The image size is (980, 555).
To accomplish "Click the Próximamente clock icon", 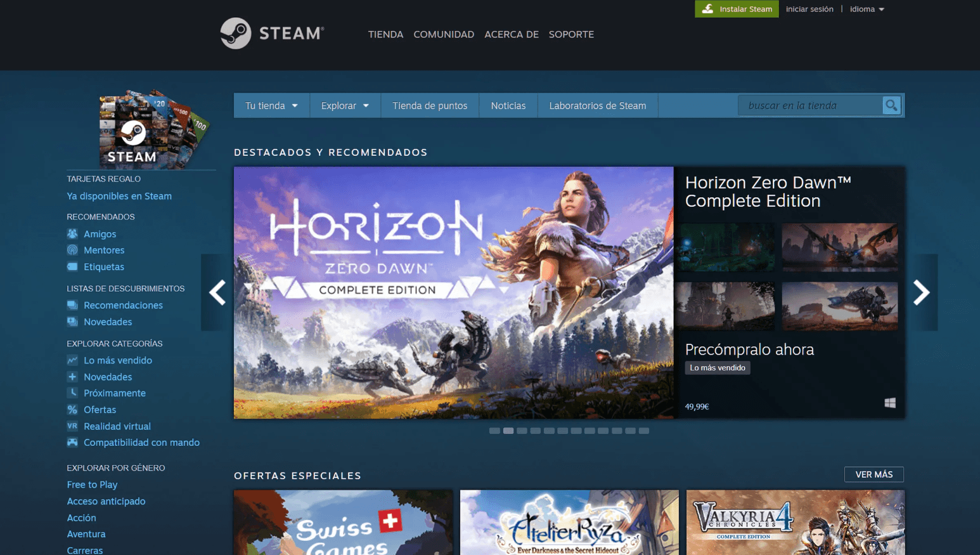I will coord(72,393).
